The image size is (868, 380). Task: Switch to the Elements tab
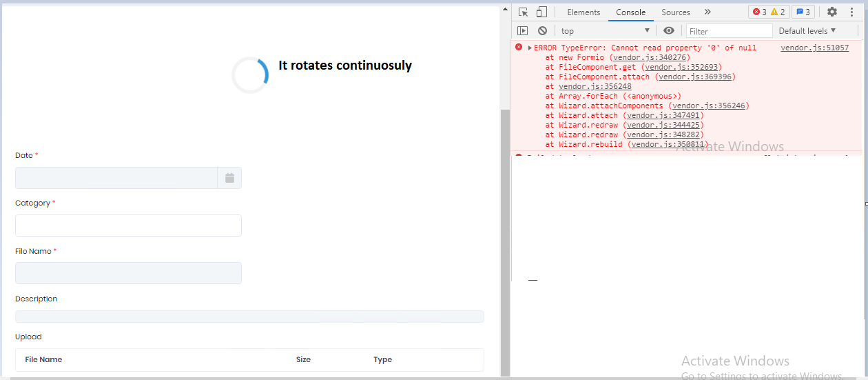(x=583, y=12)
